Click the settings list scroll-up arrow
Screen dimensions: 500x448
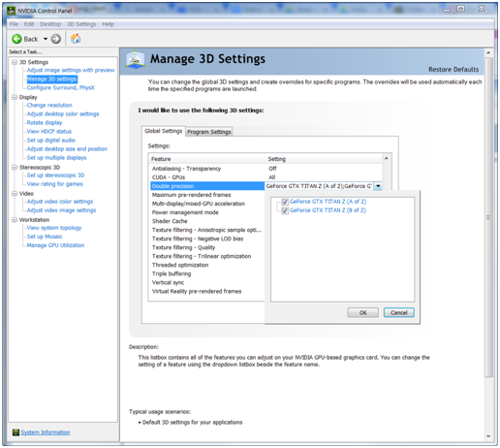coord(387,158)
